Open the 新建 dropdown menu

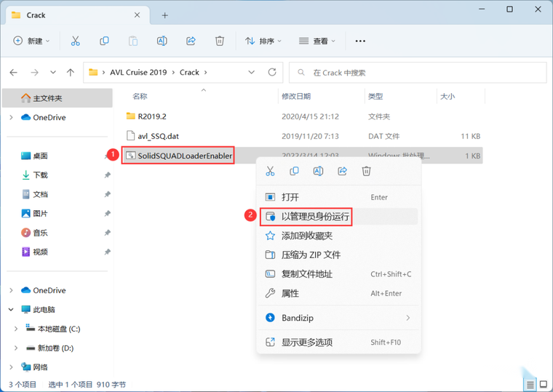(x=31, y=41)
